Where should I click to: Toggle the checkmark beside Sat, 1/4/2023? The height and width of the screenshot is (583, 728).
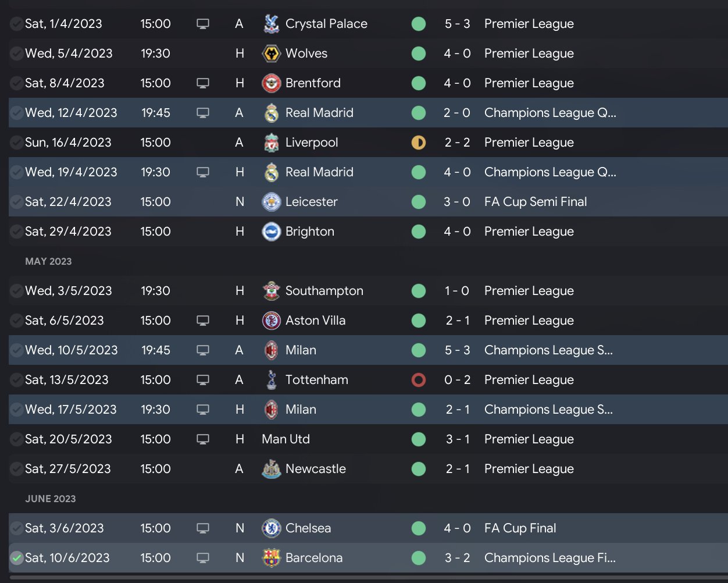coord(16,24)
